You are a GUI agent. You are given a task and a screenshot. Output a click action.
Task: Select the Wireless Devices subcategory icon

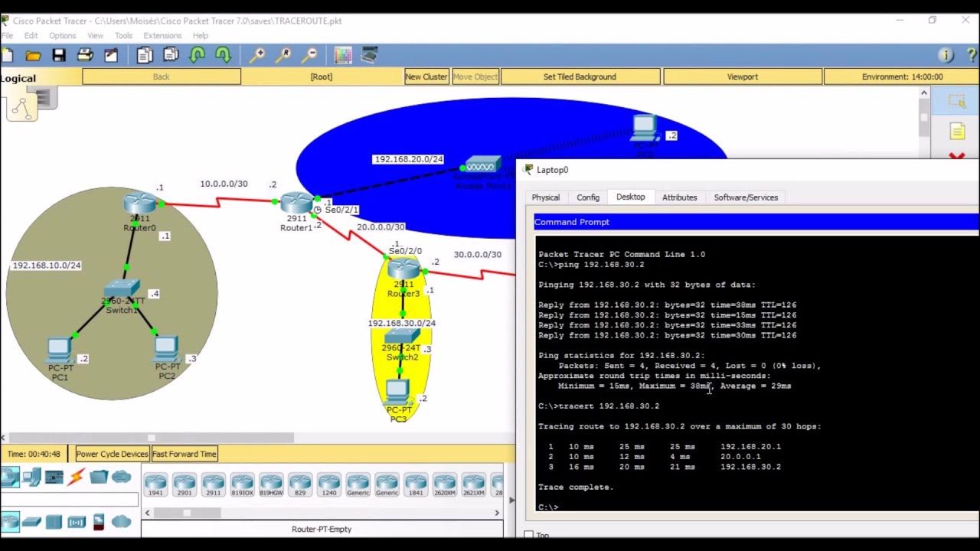77,522
